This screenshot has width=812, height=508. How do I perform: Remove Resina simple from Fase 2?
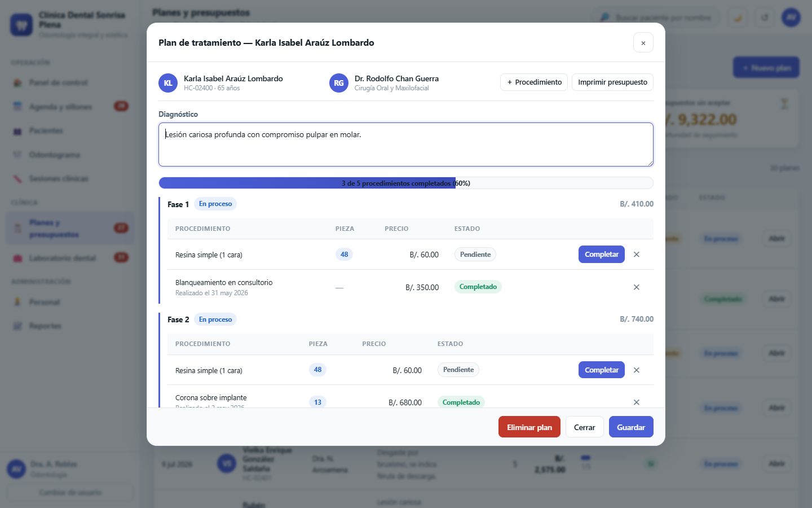pyautogui.click(x=637, y=370)
